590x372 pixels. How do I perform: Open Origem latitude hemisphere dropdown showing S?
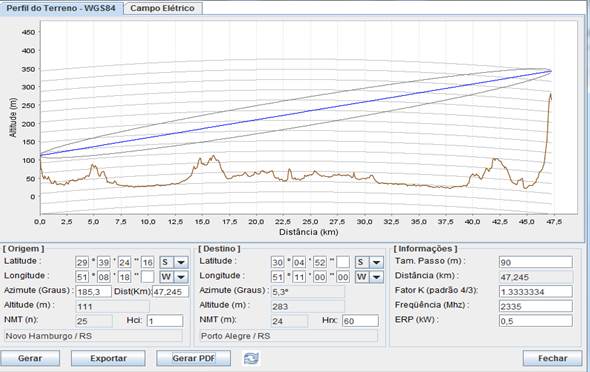point(174,262)
